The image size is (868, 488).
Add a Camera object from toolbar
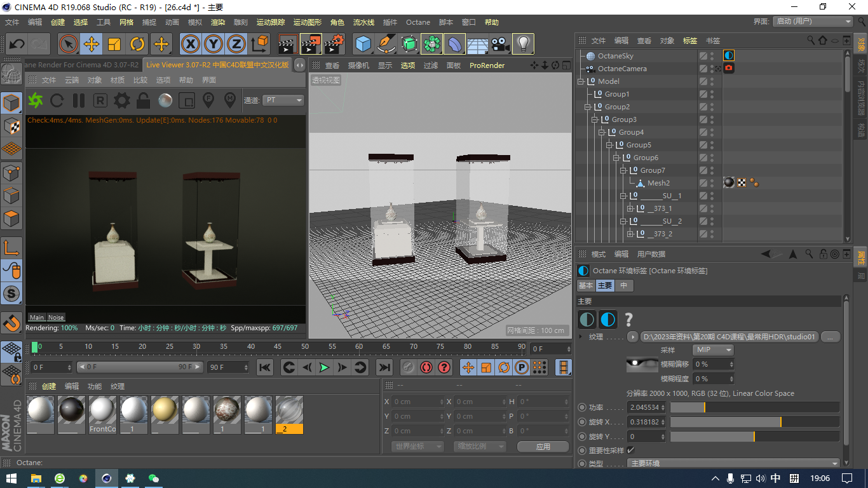pyautogui.click(x=500, y=44)
